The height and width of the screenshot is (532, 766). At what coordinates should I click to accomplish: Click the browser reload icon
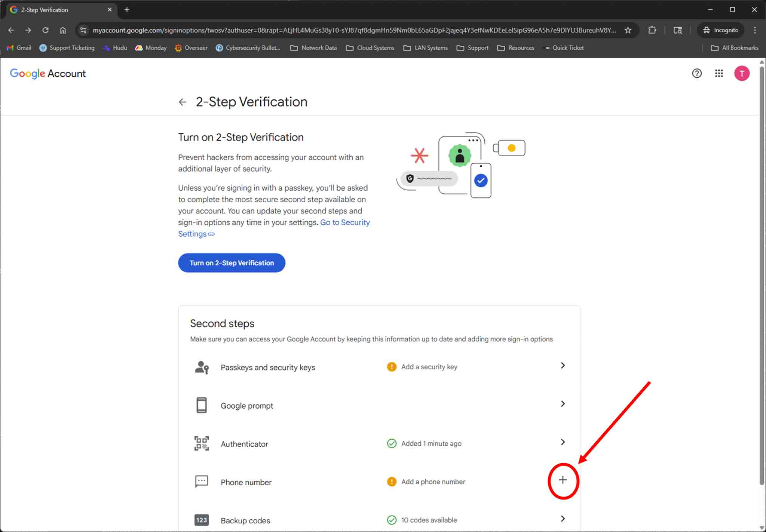pos(45,30)
